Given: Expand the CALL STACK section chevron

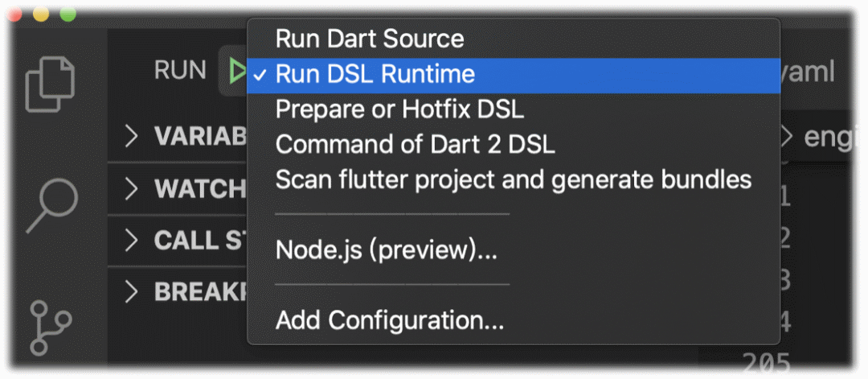Looking at the screenshot, I should point(131,240).
